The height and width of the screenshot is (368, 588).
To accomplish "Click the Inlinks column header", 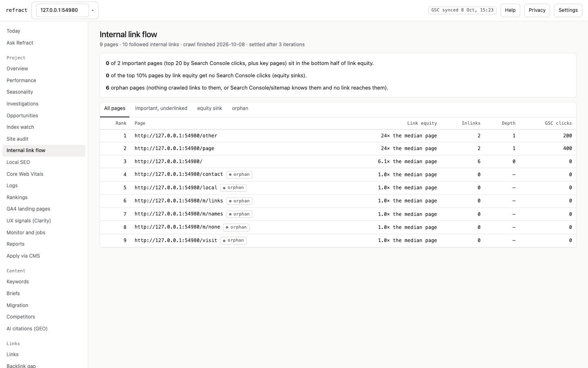I will [471, 123].
